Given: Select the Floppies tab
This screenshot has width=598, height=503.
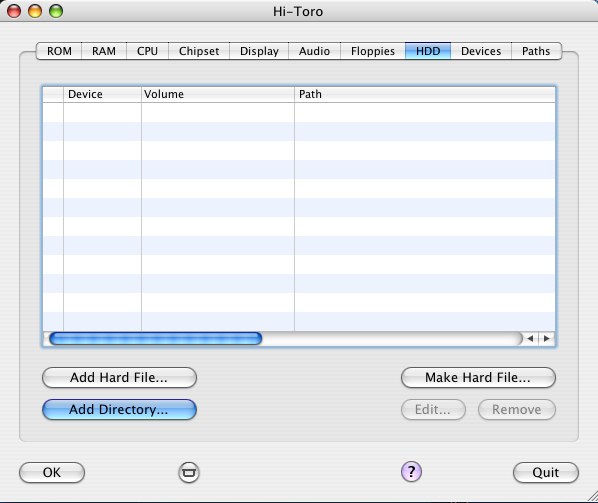Looking at the screenshot, I should 373,51.
